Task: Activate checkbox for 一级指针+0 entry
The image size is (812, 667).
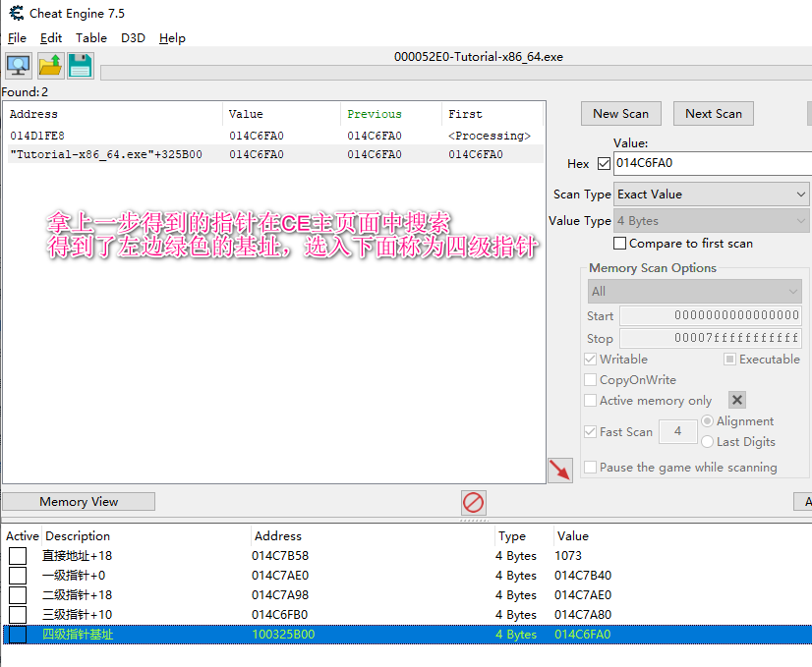Action: coord(18,576)
